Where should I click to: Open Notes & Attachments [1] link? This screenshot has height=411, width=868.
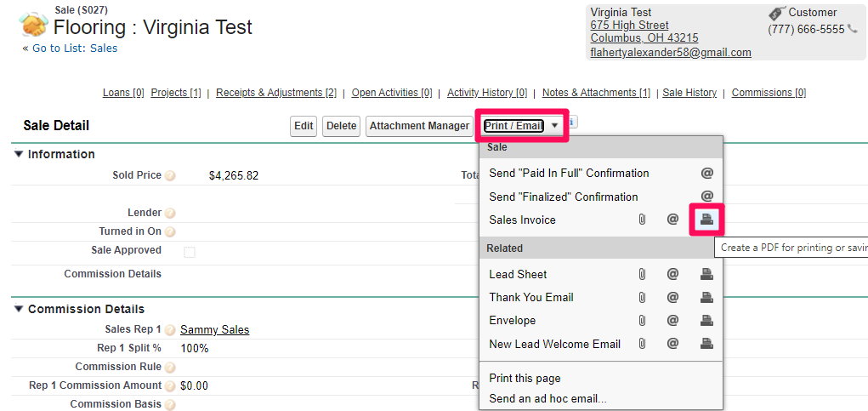pyautogui.click(x=596, y=93)
